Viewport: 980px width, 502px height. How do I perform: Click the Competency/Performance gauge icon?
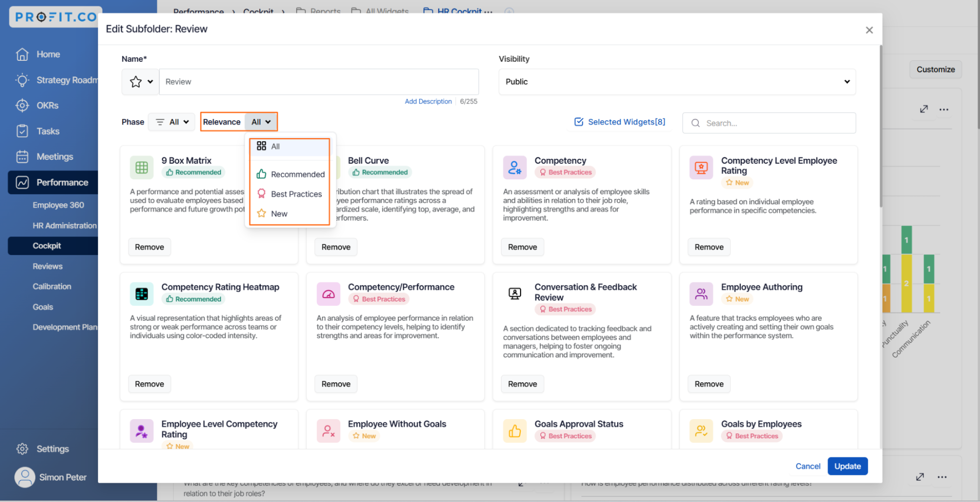click(328, 294)
